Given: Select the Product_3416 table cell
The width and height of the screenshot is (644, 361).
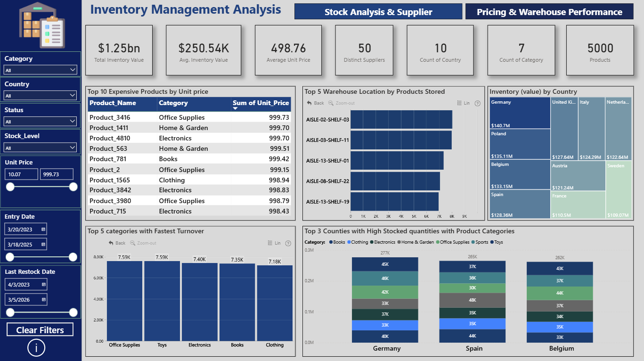Looking at the screenshot, I should point(110,117).
